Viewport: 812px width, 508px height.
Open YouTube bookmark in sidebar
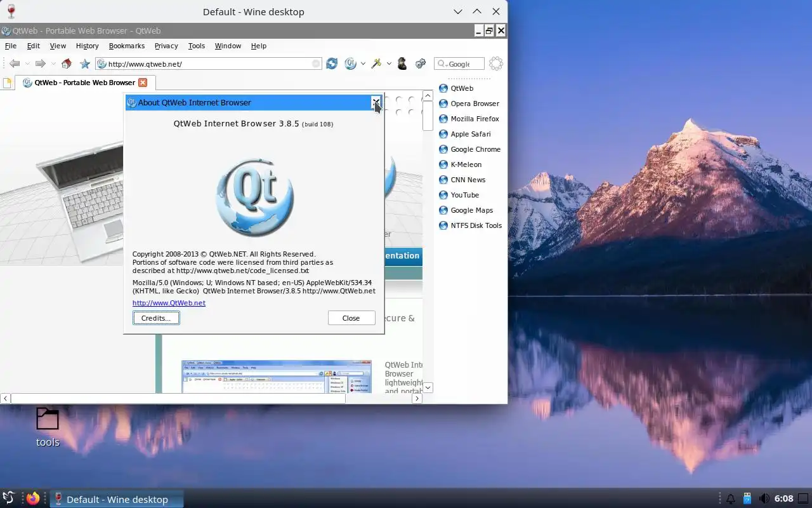pyautogui.click(x=459, y=195)
